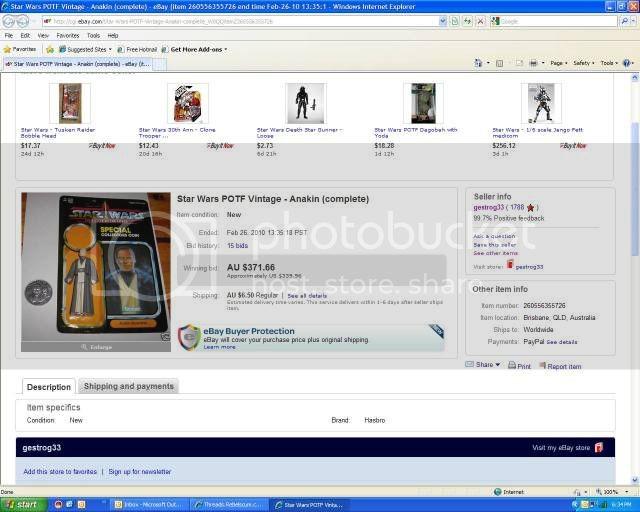
Task: Click Death Star Gunner thumbnail
Action: click(x=305, y=103)
